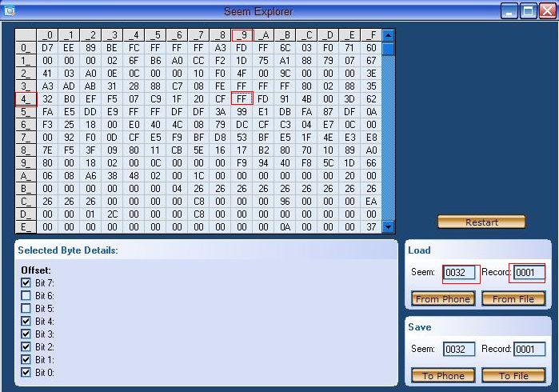Select byte EE in row 0_
This screenshot has height=392, width=559.
point(69,48)
